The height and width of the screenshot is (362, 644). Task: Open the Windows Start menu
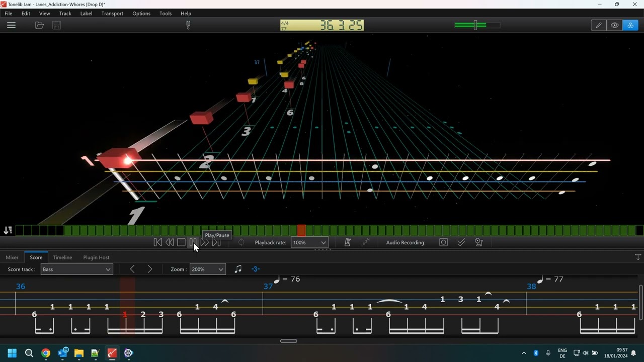pos(12,353)
